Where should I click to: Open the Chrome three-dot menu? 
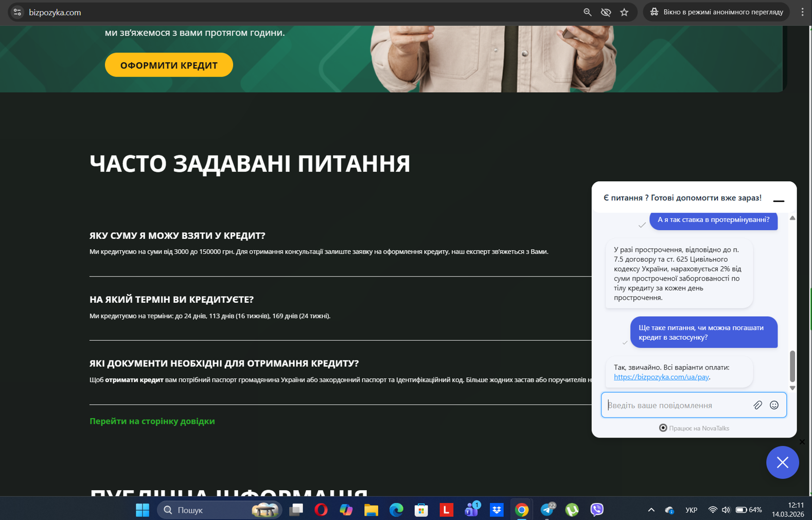click(x=802, y=12)
